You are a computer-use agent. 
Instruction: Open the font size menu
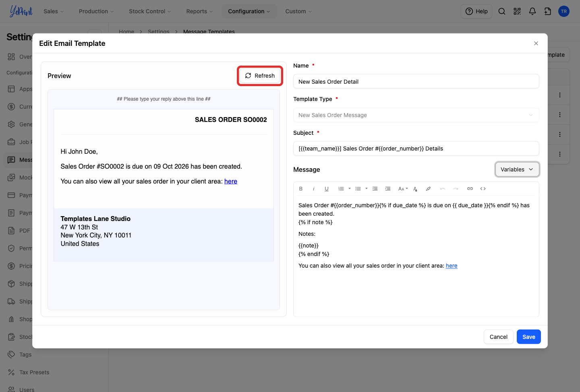(403, 189)
